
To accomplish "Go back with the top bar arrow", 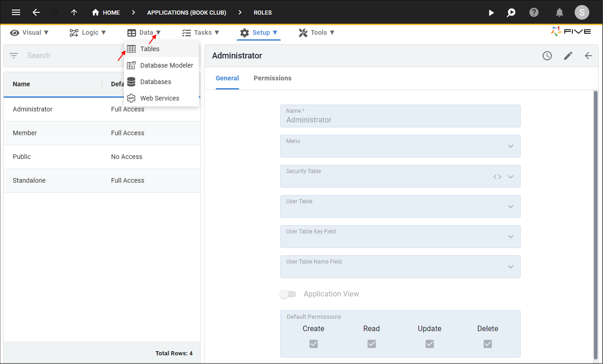I will tap(36, 12).
